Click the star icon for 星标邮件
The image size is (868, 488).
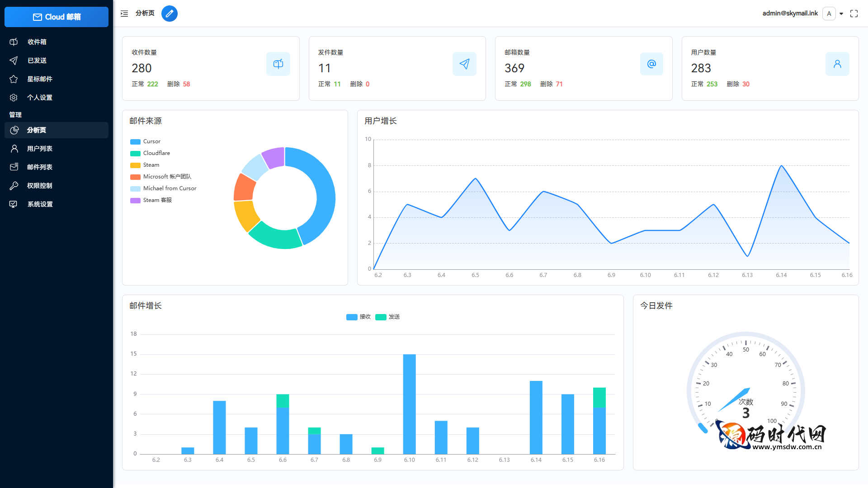pyautogui.click(x=14, y=79)
